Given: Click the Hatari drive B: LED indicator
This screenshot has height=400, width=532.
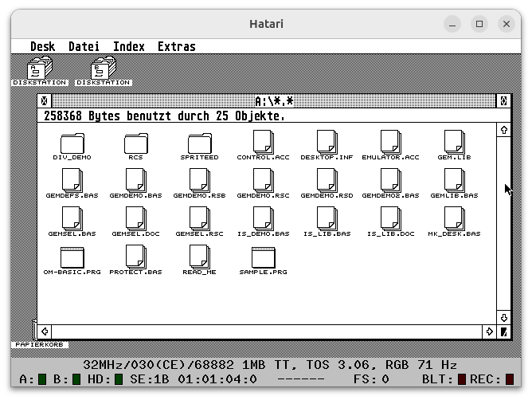Looking at the screenshot, I should tap(76, 379).
